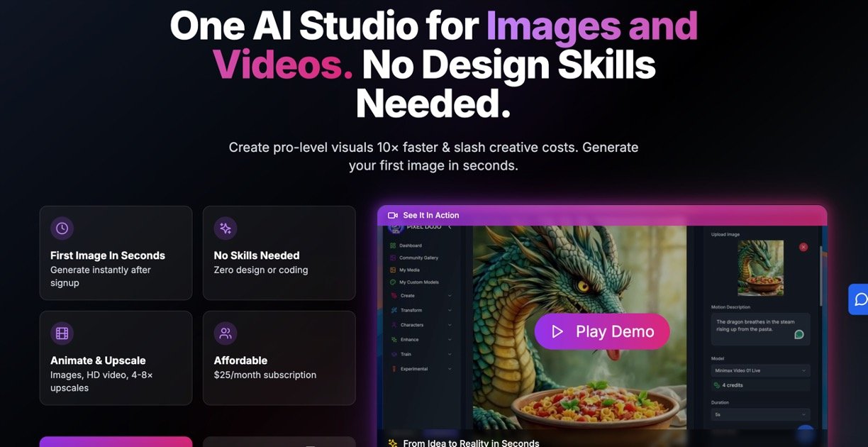View My Custom Models via its icon
This screenshot has width=868, height=447.
pos(392,282)
